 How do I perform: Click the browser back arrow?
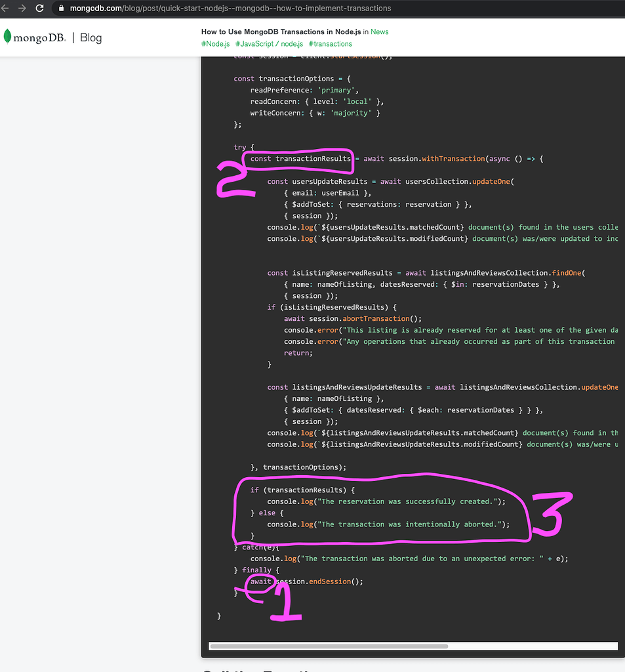[7, 9]
